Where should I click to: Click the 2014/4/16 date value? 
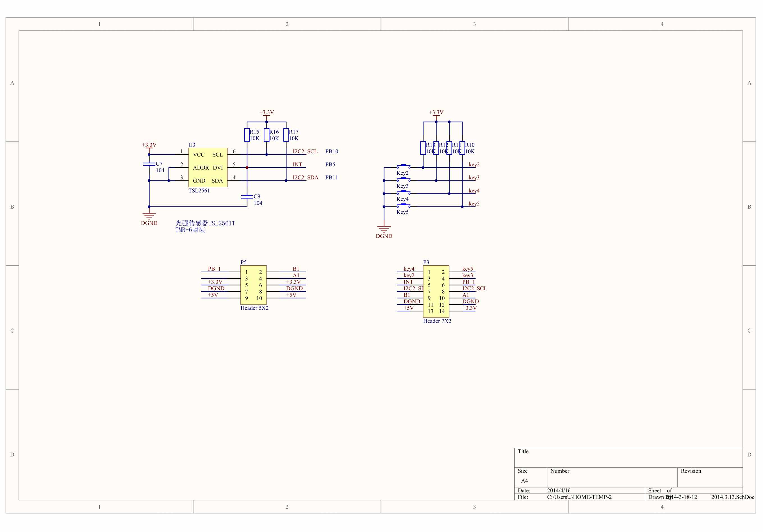click(559, 490)
